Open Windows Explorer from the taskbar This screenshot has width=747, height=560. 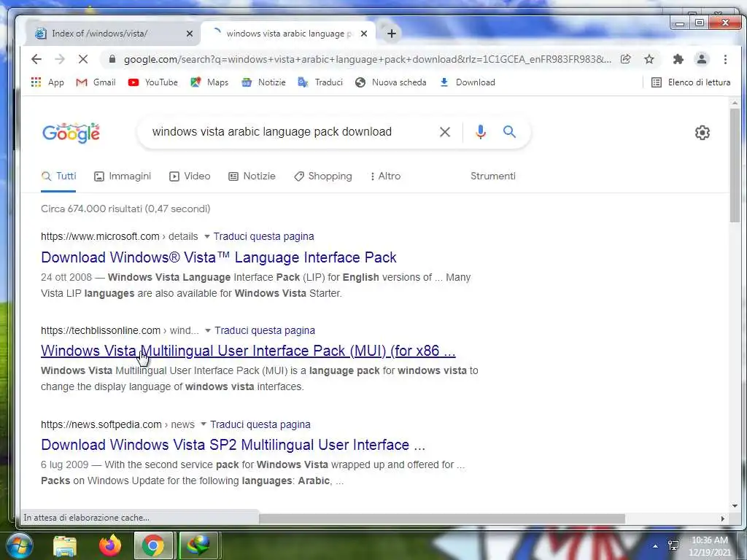click(65, 545)
